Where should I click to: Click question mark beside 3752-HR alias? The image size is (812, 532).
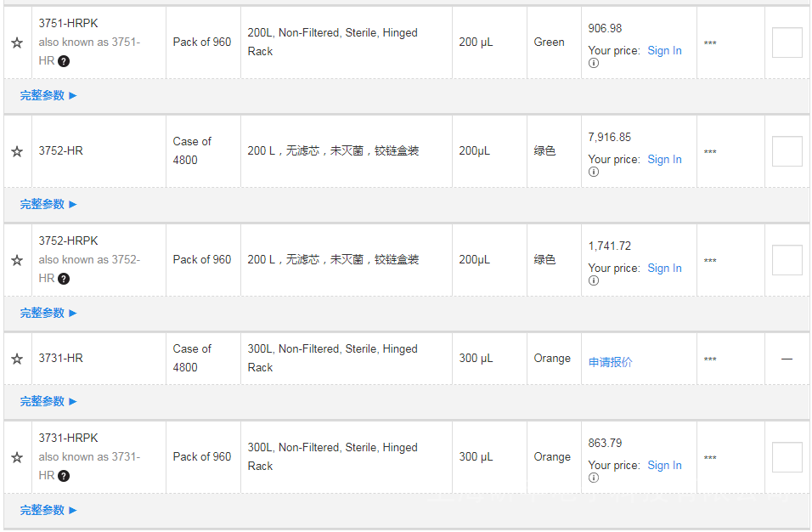(64, 279)
